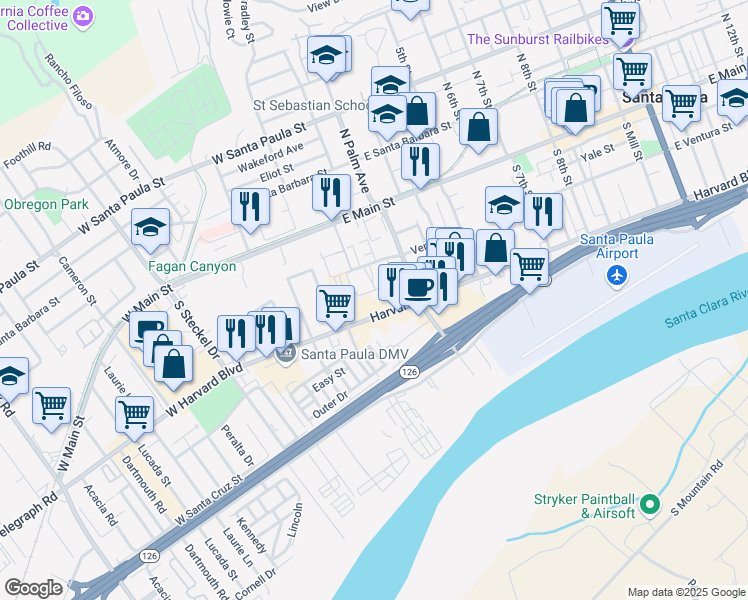The height and width of the screenshot is (600, 748).
Task: Click the Santa Paula Airport plane icon
Action: (x=617, y=276)
